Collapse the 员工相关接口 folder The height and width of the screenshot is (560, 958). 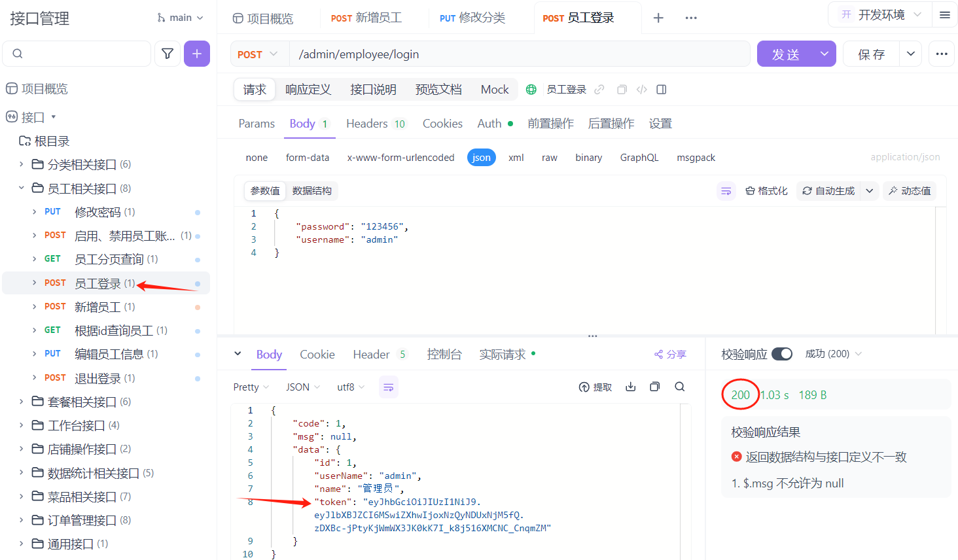[21, 188]
